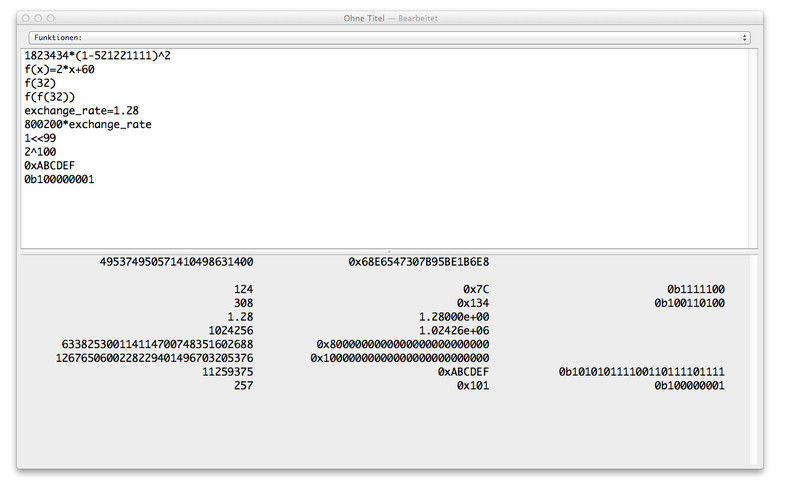
Task: Open the Funktionen dropdown menu
Action: pos(389,38)
